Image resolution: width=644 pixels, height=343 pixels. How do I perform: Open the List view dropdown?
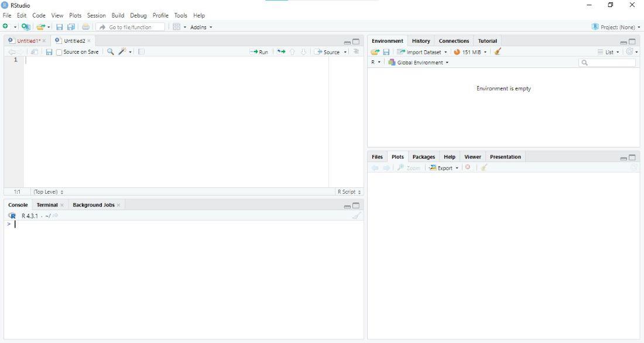[608, 52]
